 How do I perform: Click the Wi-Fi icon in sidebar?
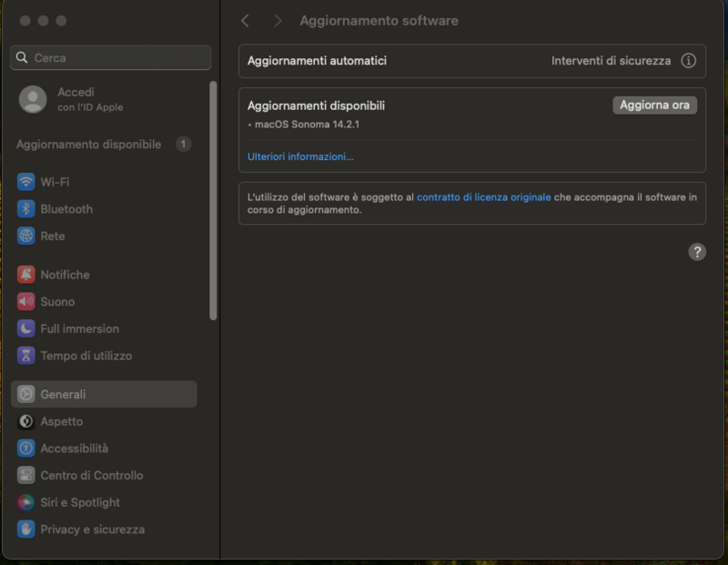click(26, 182)
